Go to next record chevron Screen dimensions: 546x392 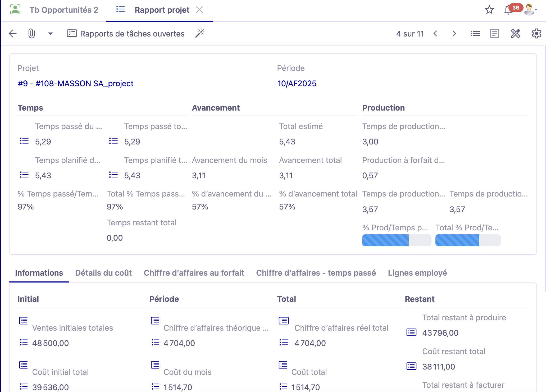coord(454,34)
